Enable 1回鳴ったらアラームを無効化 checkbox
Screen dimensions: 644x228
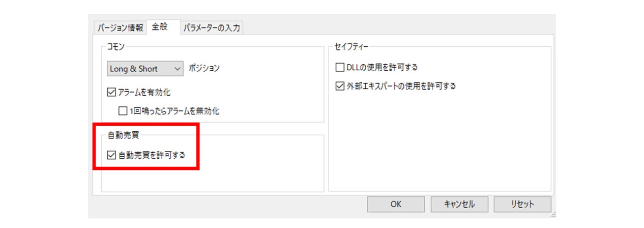(123, 110)
